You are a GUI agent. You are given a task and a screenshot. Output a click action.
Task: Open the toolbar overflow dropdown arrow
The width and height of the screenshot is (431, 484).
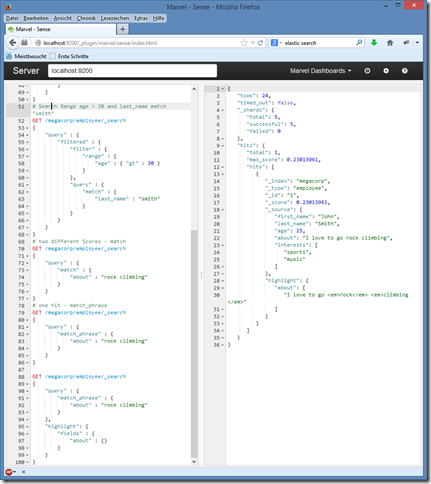pos(417,43)
